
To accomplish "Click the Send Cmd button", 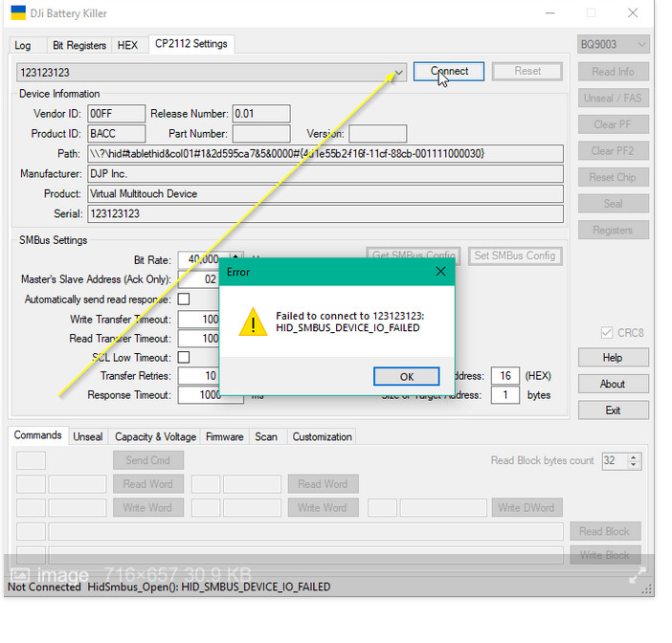I will click(x=147, y=460).
